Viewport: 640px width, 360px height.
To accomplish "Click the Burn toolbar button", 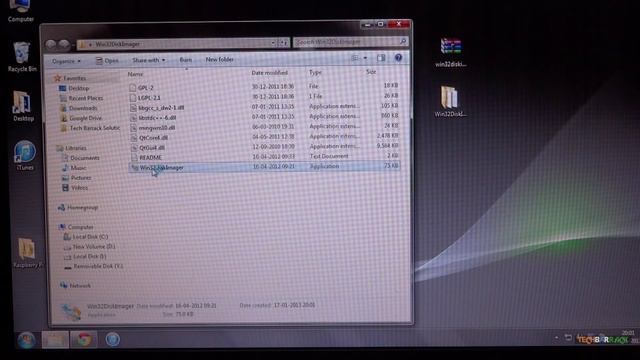I will (x=186, y=60).
